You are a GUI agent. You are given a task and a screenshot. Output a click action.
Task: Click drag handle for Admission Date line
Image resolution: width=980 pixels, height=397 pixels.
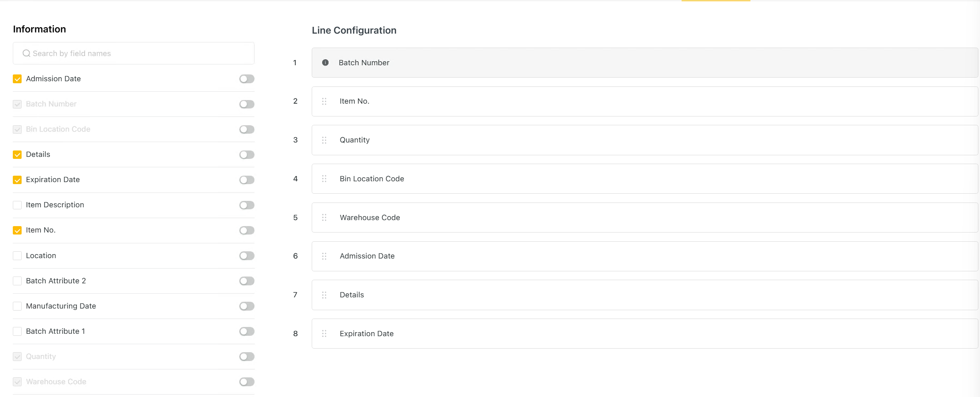[324, 256]
